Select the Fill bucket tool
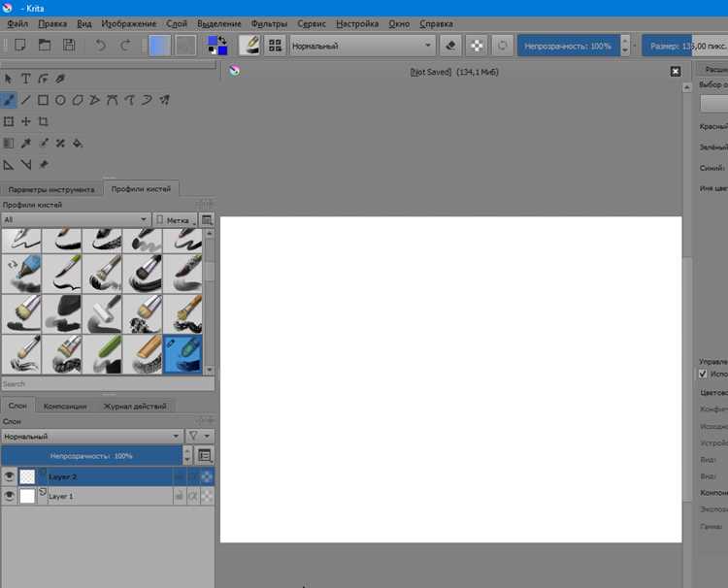 tap(78, 143)
